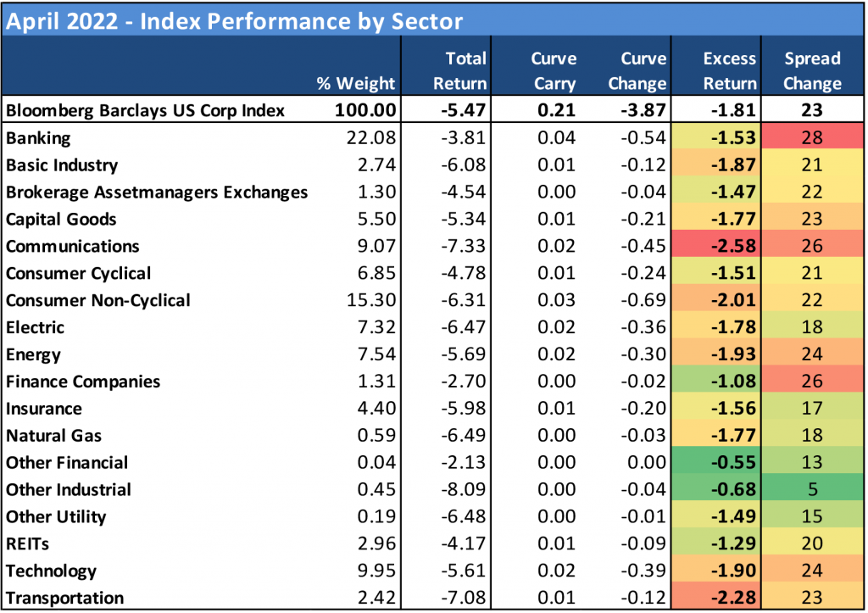868x613 pixels.
Task: Click the Energy sector row label
Action: pos(34,354)
